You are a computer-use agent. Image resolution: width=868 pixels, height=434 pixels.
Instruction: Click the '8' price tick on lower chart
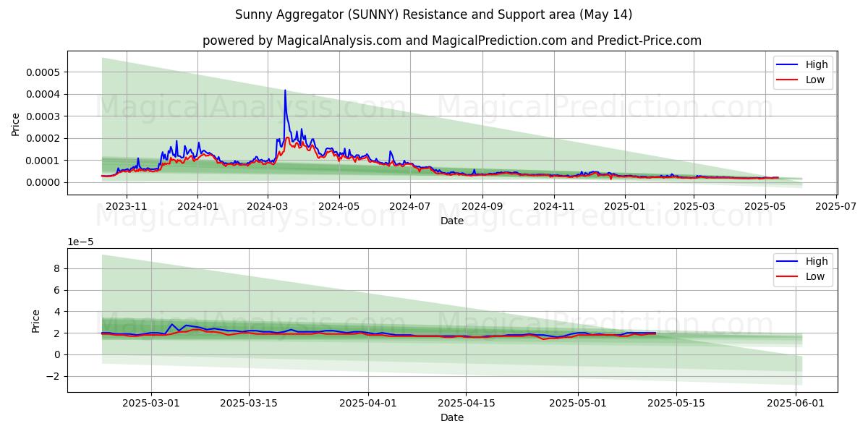click(59, 268)
